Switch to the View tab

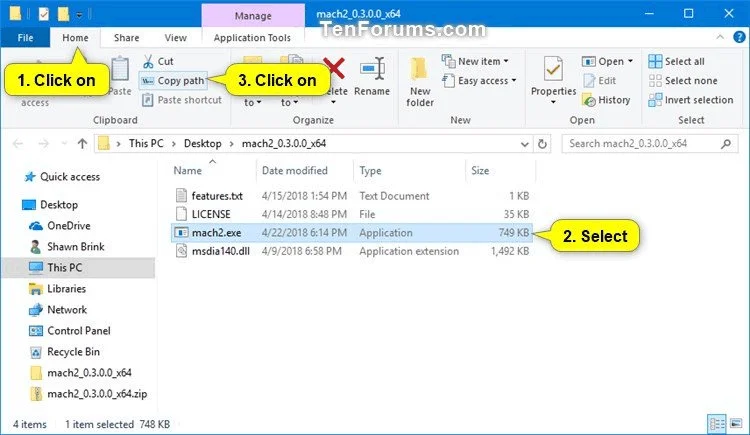(176, 37)
